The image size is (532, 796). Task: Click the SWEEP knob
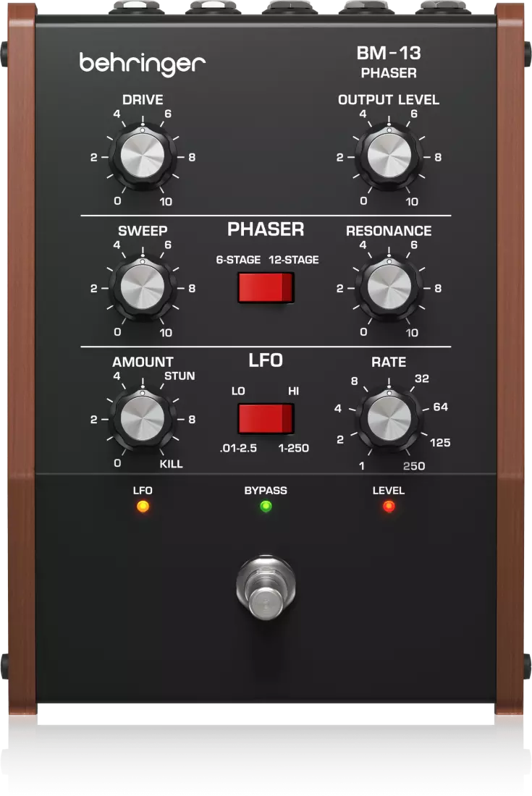click(x=143, y=287)
